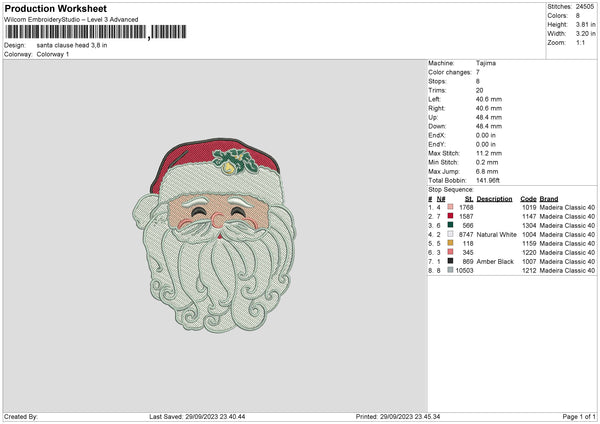Click the Stop Sequence heading

451,190
